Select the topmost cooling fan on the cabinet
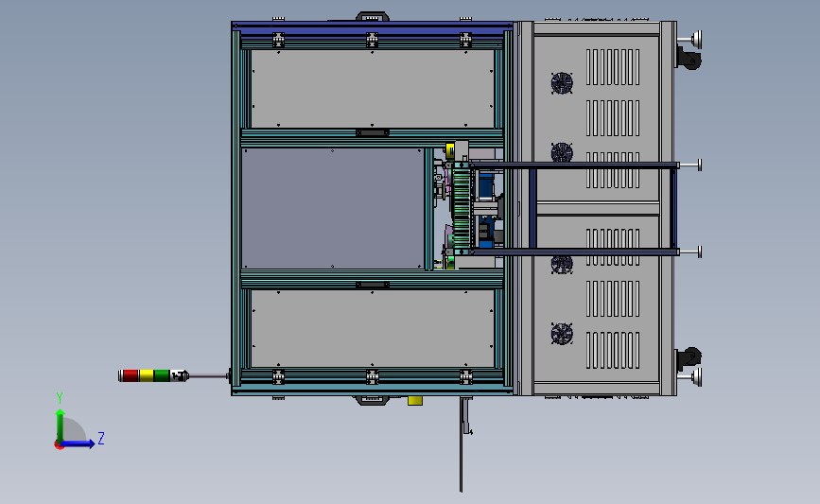Viewport: 820px width, 504px height. 562,83
